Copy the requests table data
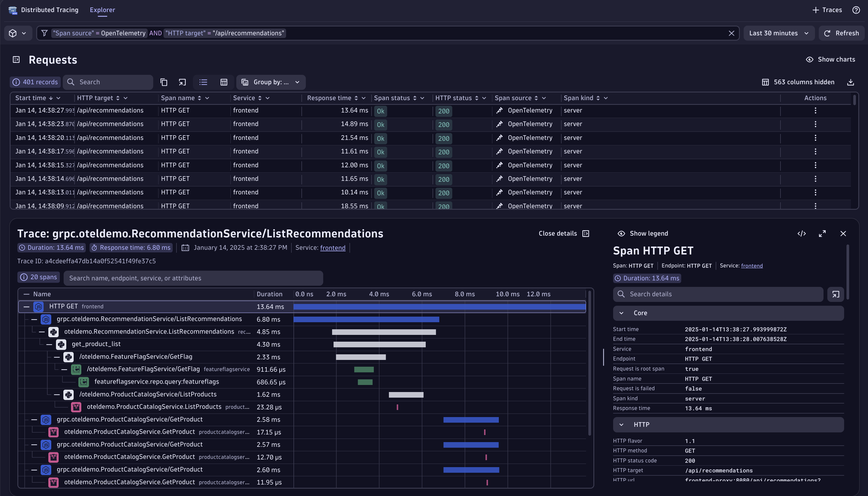868x496 pixels. coord(164,82)
